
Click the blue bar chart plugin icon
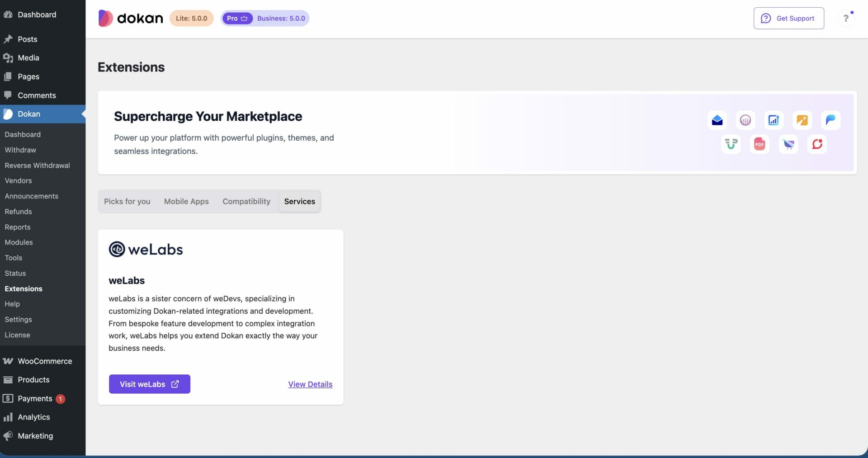point(774,120)
